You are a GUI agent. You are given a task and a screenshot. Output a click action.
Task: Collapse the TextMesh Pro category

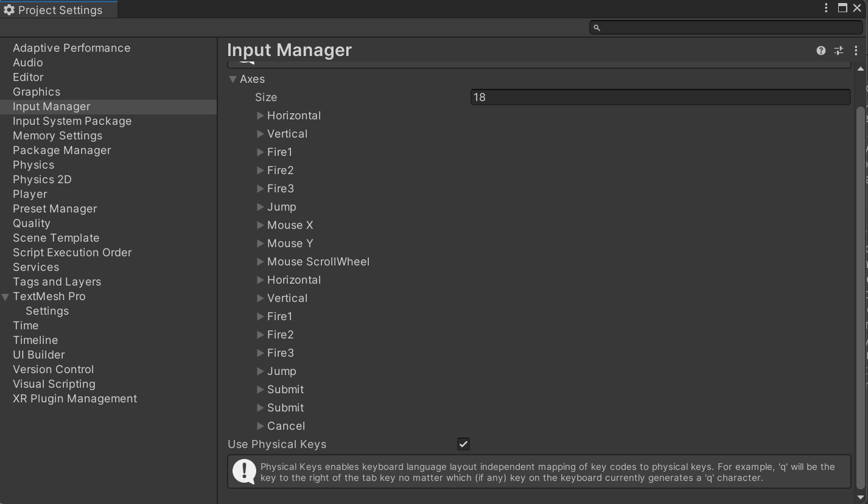(x=5, y=297)
